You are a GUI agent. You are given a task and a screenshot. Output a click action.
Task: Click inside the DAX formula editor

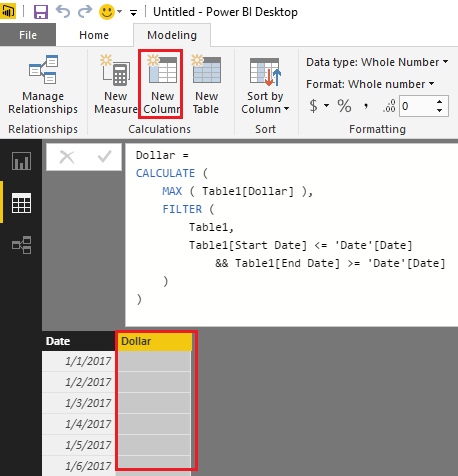[291, 235]
